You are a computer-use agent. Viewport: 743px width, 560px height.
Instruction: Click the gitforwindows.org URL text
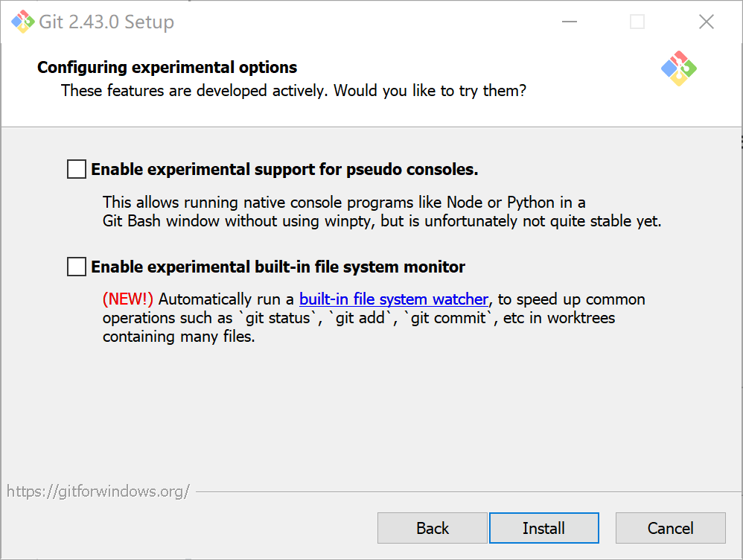point(98,491)
